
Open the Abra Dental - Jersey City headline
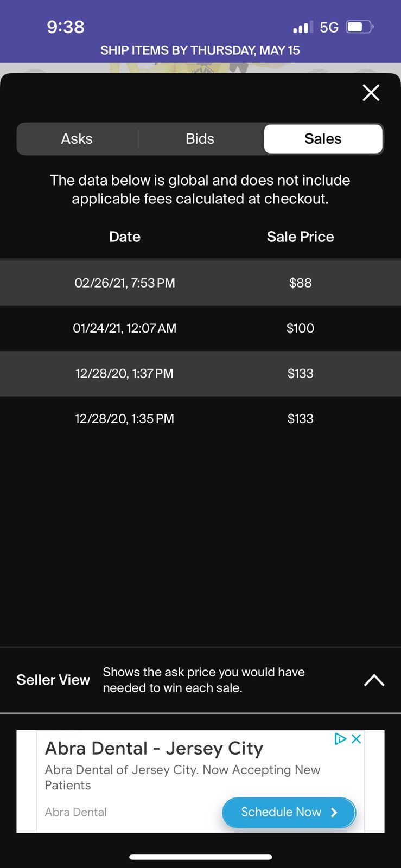(x=154, y=749)
